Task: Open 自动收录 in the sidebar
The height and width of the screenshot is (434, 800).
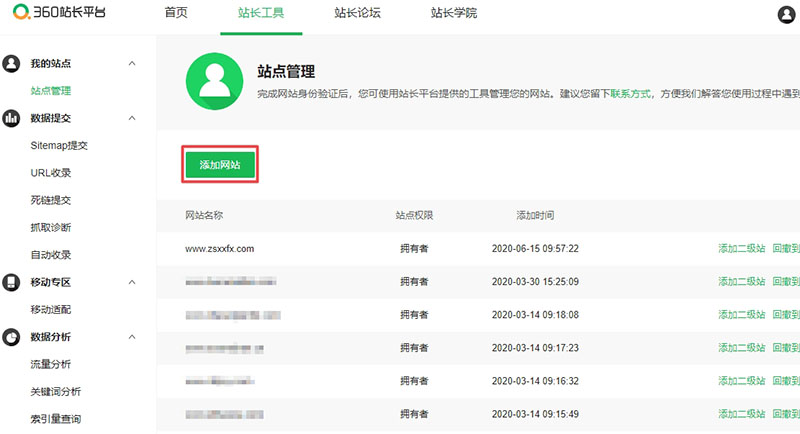Action: click(x=51, y=255)
